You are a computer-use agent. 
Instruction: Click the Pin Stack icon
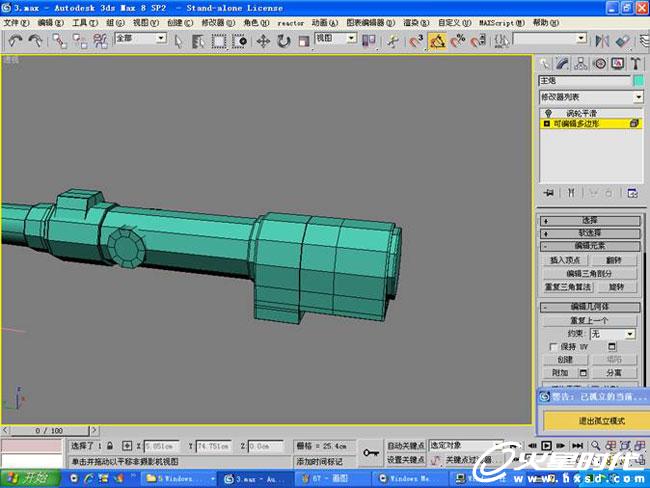click(x=549, y=193)
